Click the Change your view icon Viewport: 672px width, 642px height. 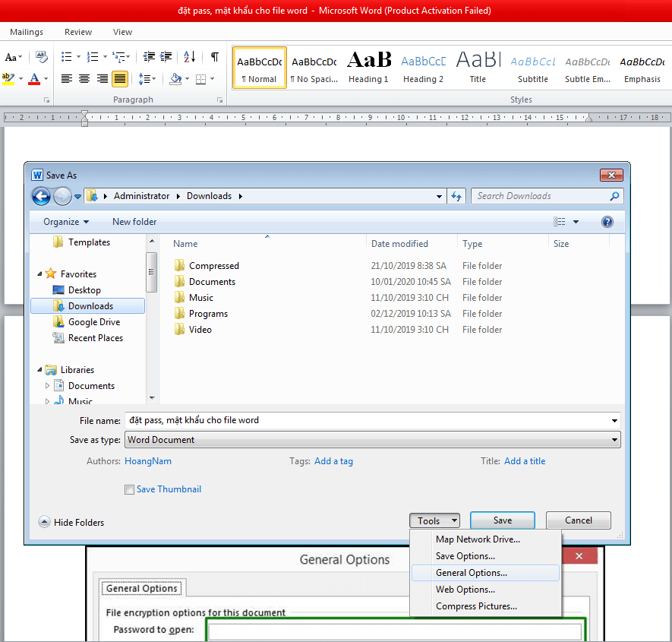[560, 222]
